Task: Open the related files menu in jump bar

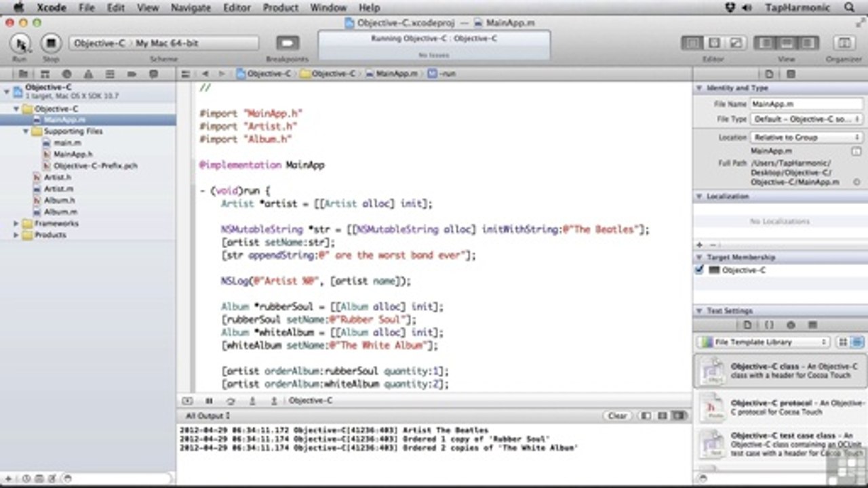Action: point(184,73)
